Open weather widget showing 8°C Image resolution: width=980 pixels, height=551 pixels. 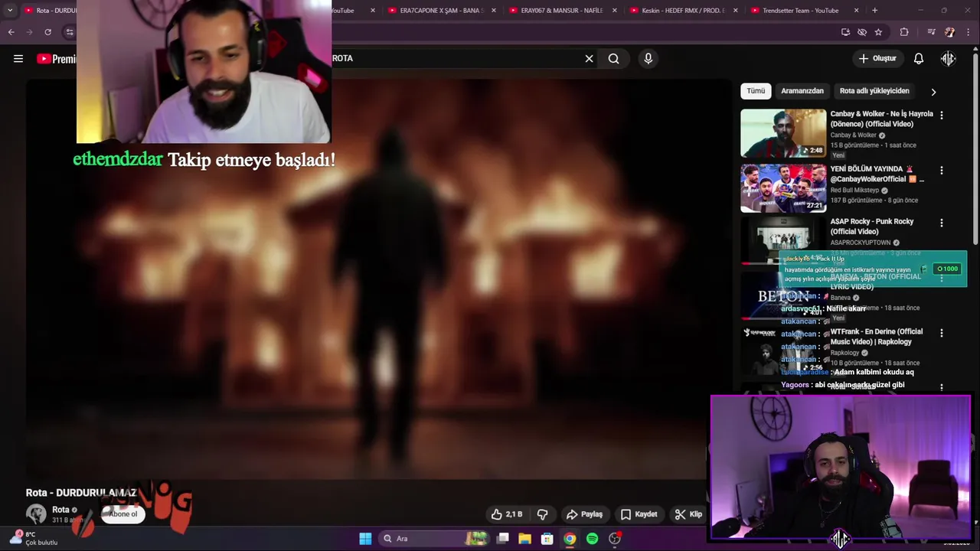[x=32, y=538]
